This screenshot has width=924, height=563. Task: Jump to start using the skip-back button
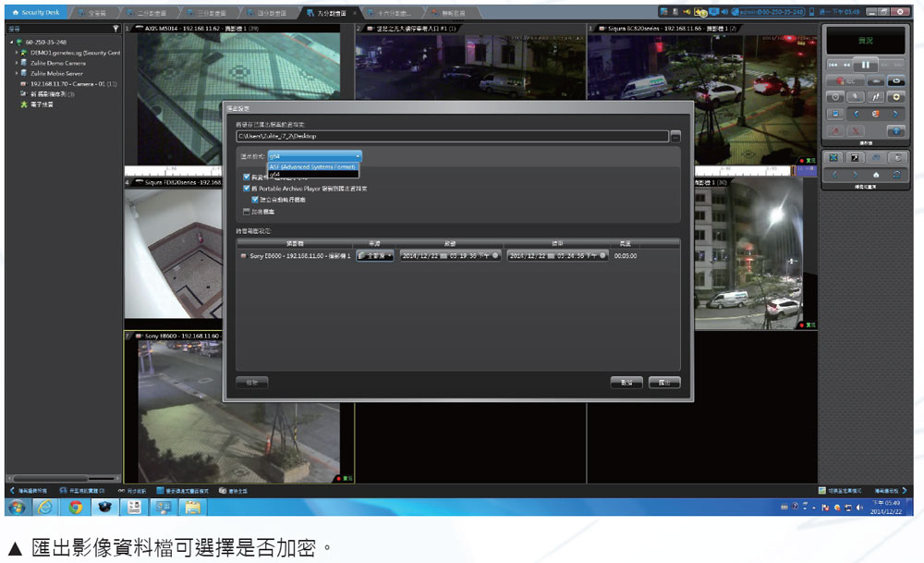coord(833,65)
